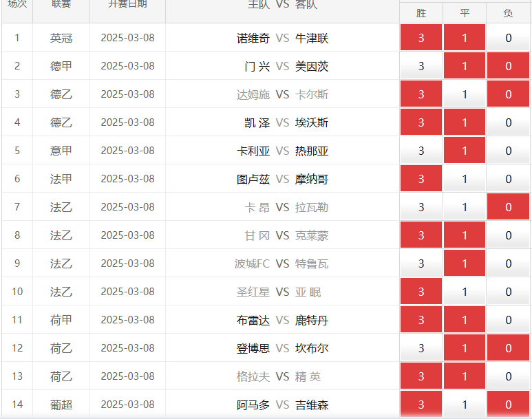This screenshot has width=532, height=419.
Task: Toggle draw (1) for 波城FC VS 特鲁瓦
Action: click(x=465, y=263)
